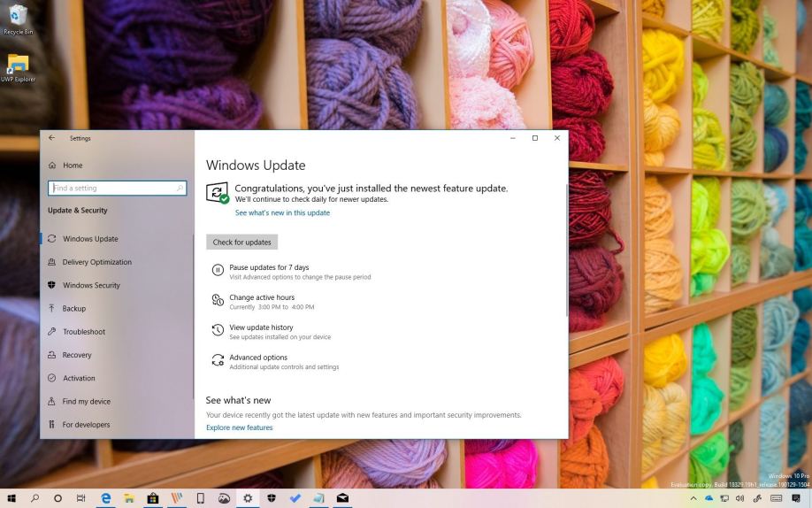Click the Advanced options gear-arrows icon
The height and width of the screenshot is (508, 812).
point(218,359)
